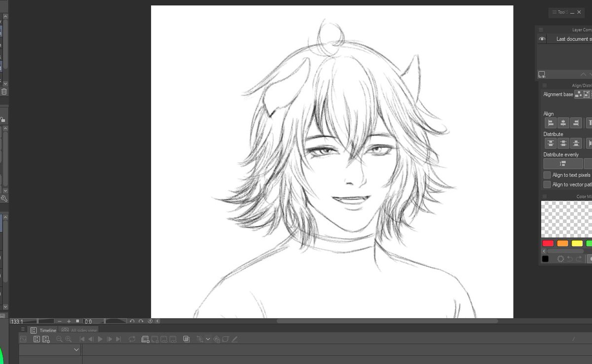
Task: Rotate canvas left icon
Action: (x=132, y=321)
